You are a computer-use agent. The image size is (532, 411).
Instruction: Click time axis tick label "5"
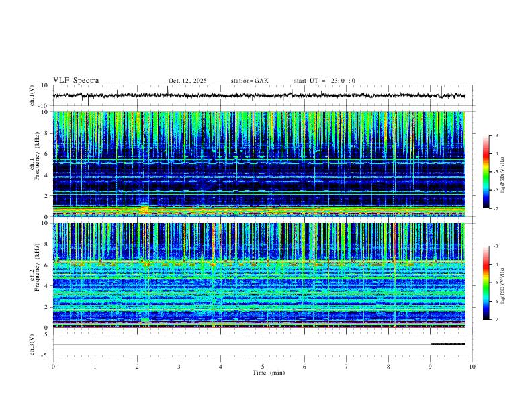pos(263,367)
